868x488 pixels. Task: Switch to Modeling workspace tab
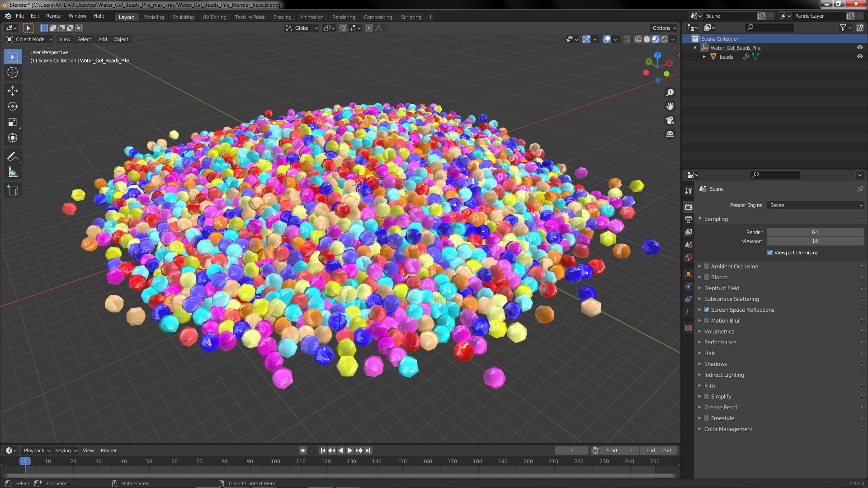[153, 17]
